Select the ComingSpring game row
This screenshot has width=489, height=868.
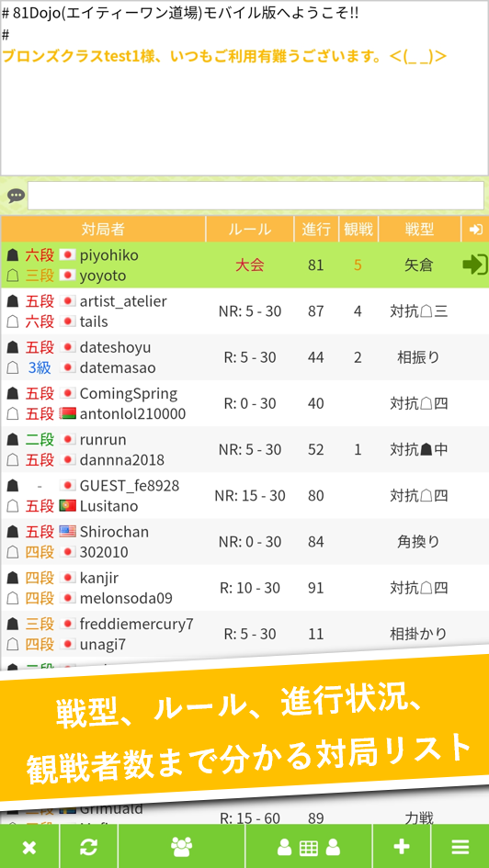(244, 403)
